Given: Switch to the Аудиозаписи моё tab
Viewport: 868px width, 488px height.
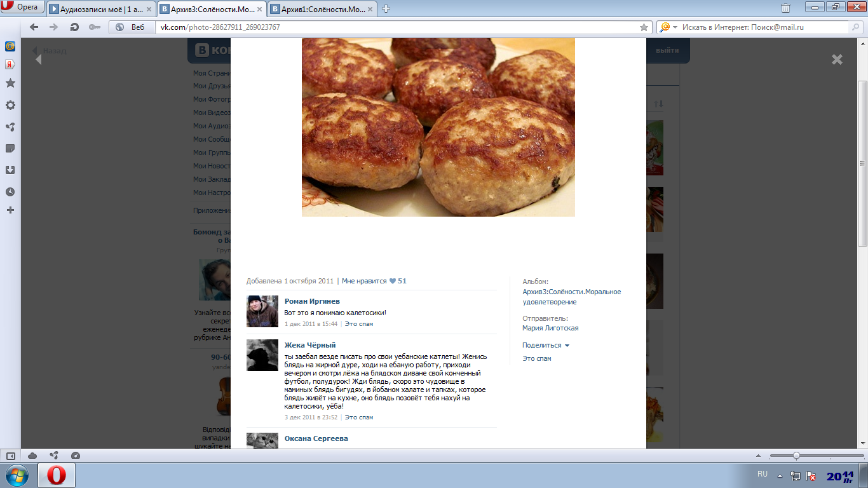Looking at the screenshot, I should [101, 9].
